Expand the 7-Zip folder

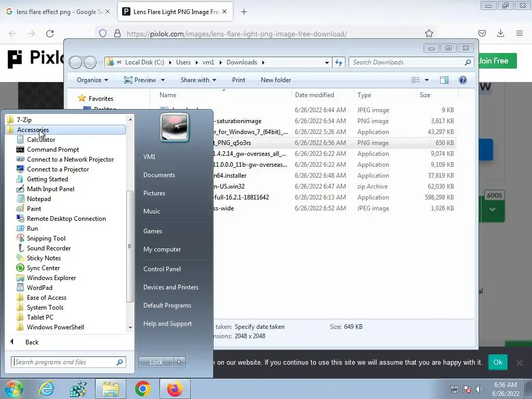(24, 120)
